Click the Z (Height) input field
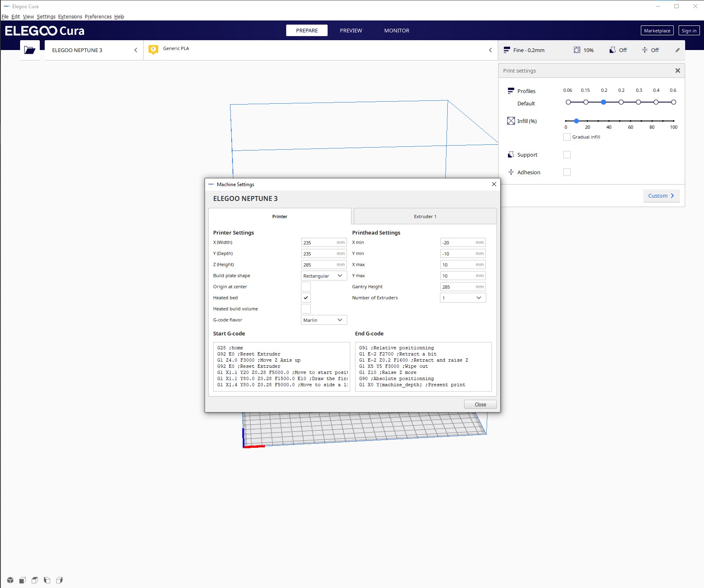This screenshot has width=704, height=588. click(324, 264)
